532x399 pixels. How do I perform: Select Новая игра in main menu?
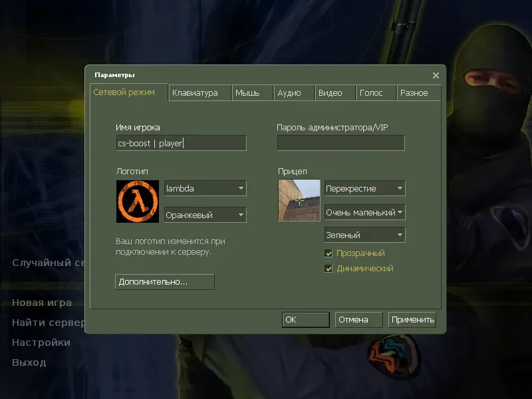pyautogui.click(x=42, y=303)
